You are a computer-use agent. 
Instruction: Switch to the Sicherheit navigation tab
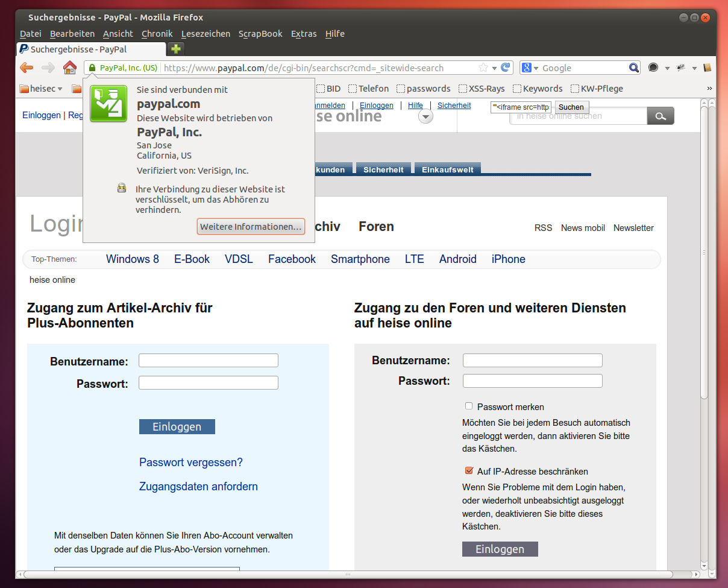(x=383, y=169)
